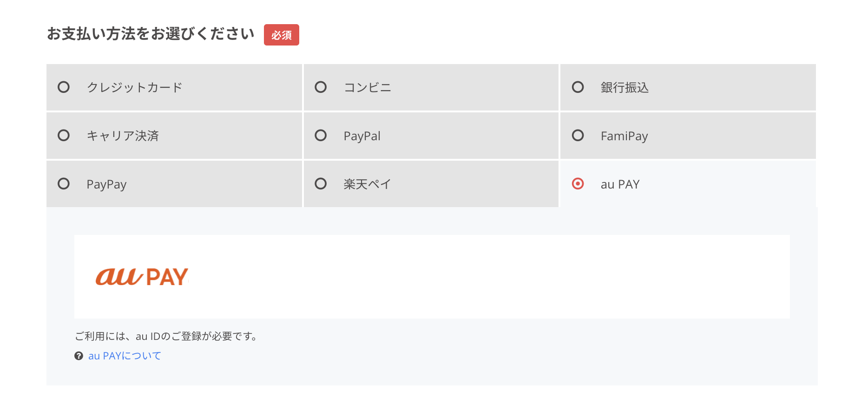This screenshot has height=417, width=868.
Task: Choose コンビニ payment radio button
Action: point(321,87)
